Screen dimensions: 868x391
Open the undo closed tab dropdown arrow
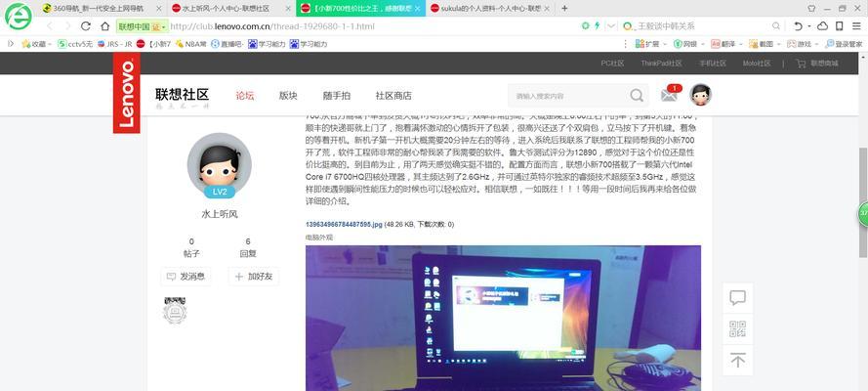coord(808,26)
